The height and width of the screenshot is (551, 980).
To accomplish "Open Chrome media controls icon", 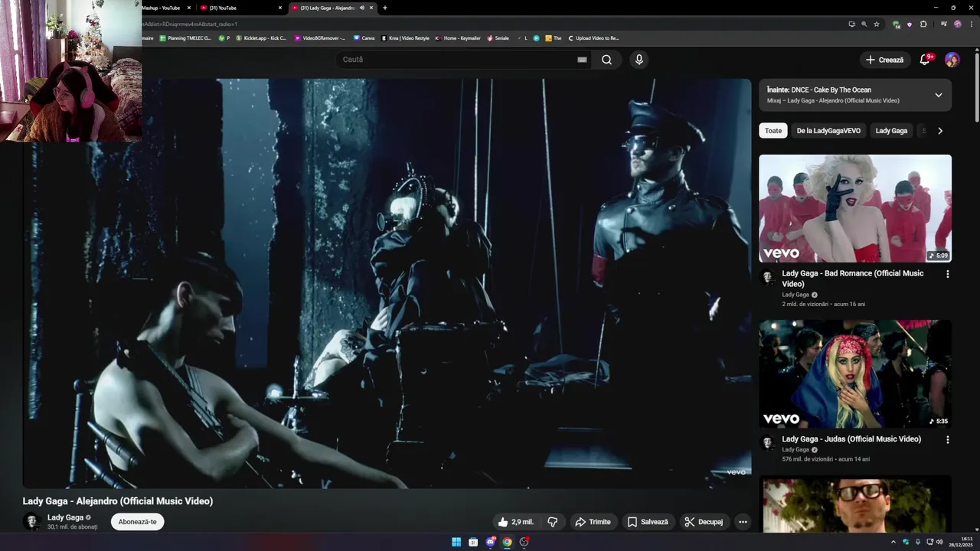I will pyautogui.click(x=943, y=24).
